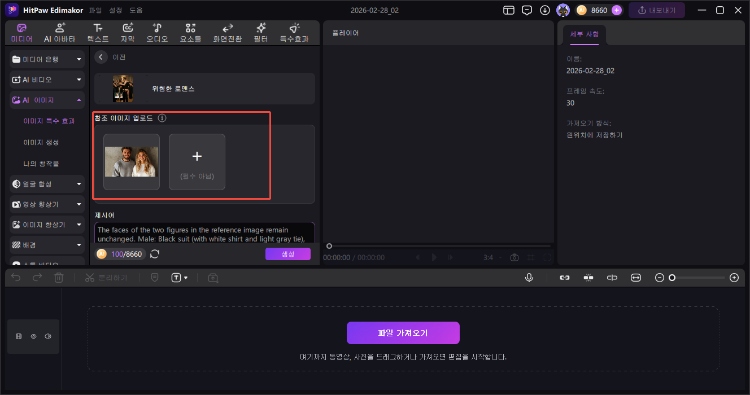Click the play button in player

click(434, 257)
